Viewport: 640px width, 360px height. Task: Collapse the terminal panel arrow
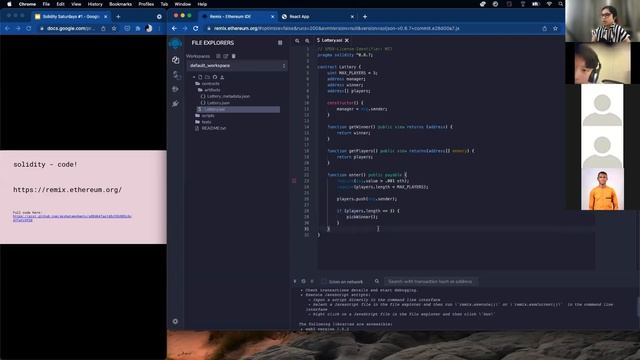[295, 281]
